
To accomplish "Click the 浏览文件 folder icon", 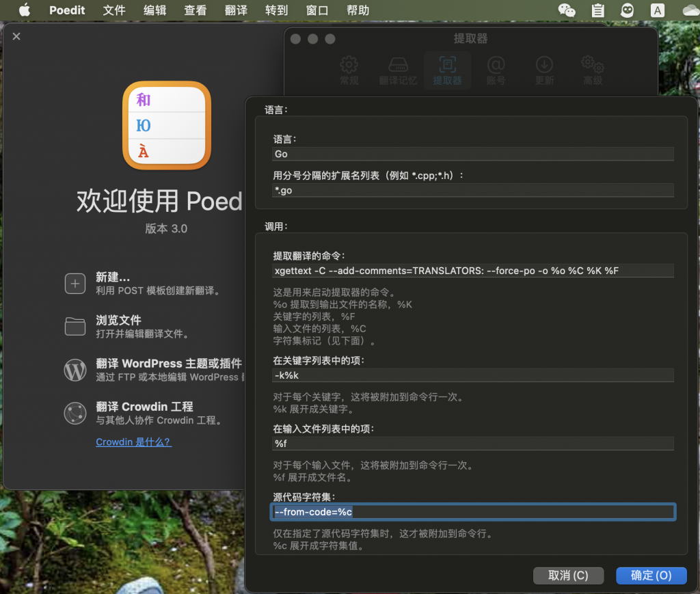I will [x=75, y=326].
